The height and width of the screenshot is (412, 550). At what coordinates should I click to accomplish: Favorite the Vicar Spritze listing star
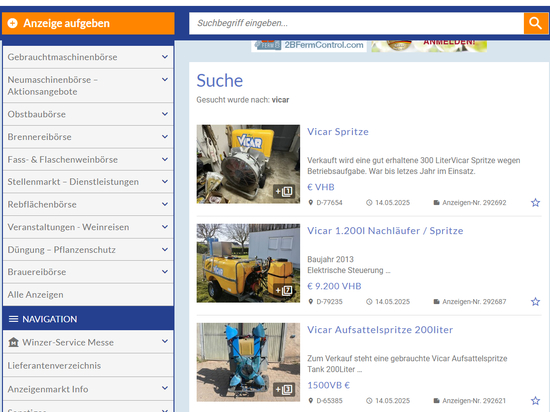pyautogui.click(x=535, y=203)
